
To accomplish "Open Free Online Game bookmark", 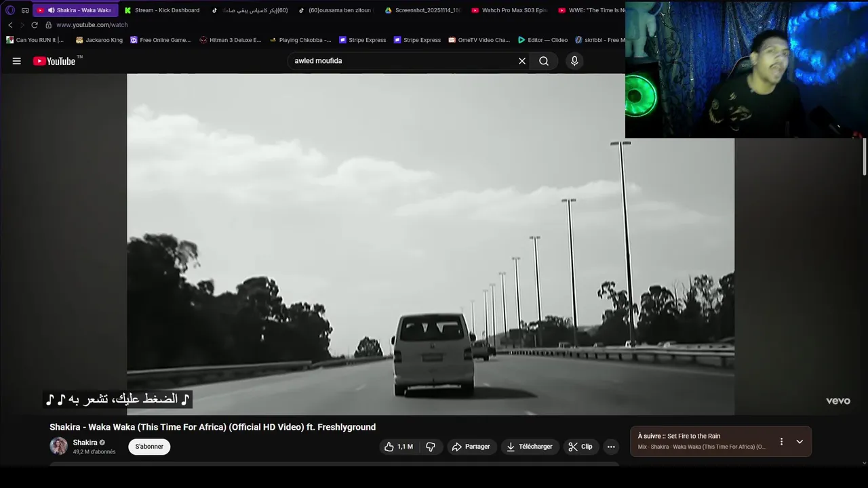I will pos(161,40).
